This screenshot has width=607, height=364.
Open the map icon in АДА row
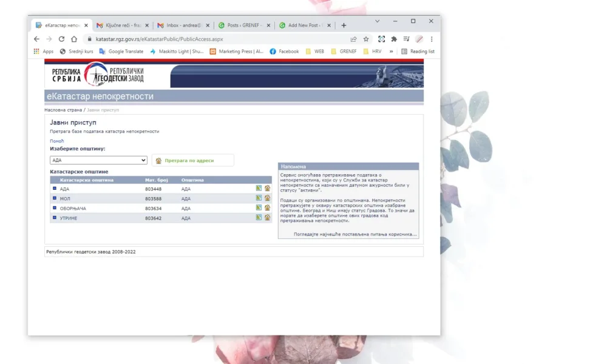[259, 189]
